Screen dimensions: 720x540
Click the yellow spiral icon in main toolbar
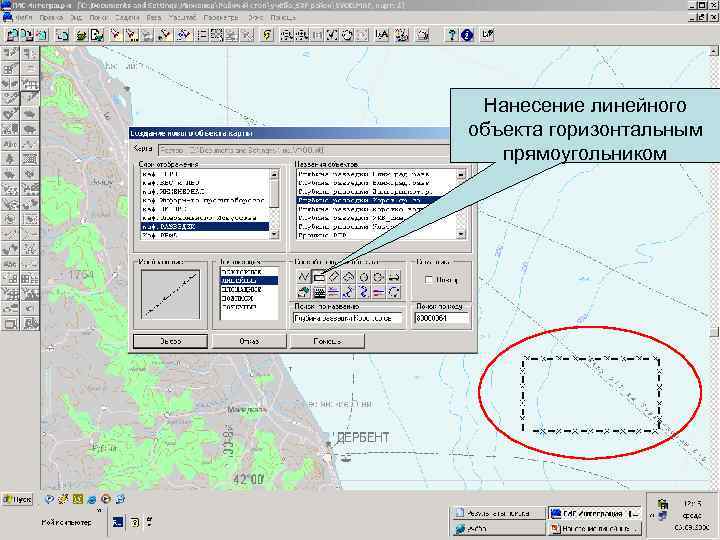tap(267, 35)
